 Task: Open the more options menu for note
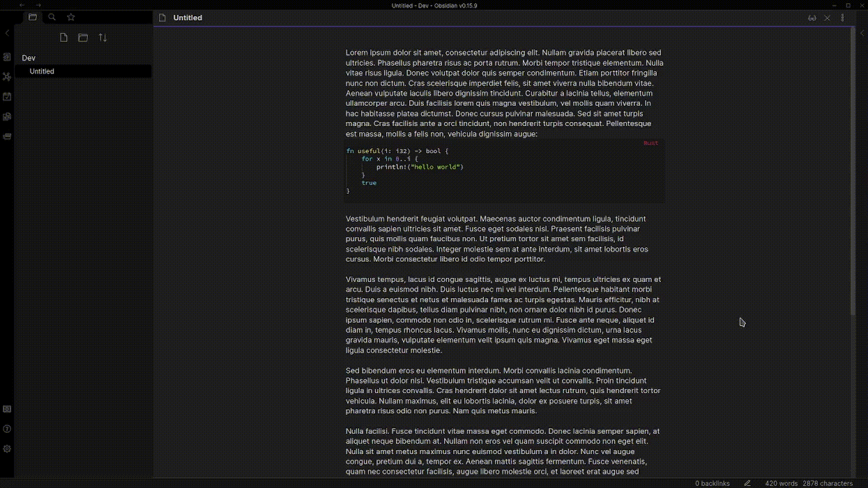point(842,18)
